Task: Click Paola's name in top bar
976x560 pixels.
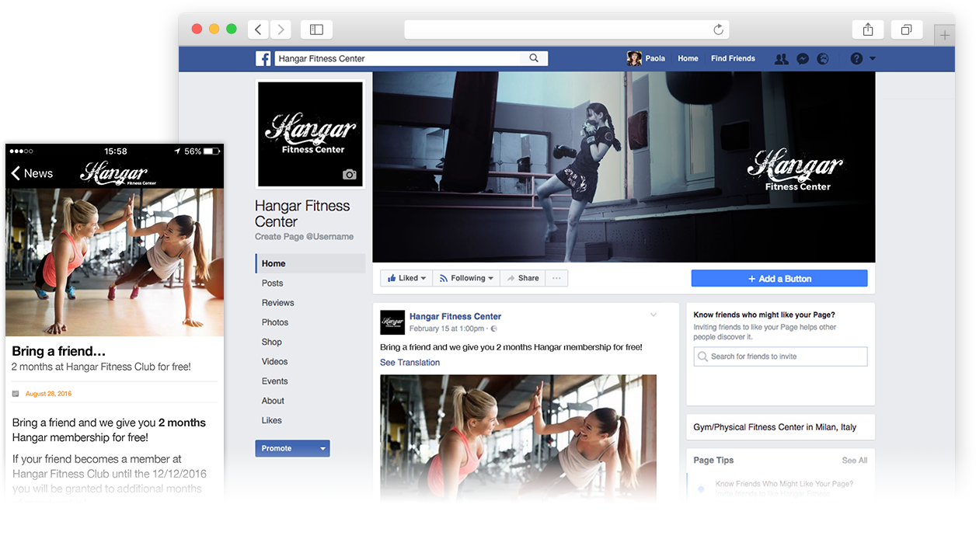Action: coord(655,58)
